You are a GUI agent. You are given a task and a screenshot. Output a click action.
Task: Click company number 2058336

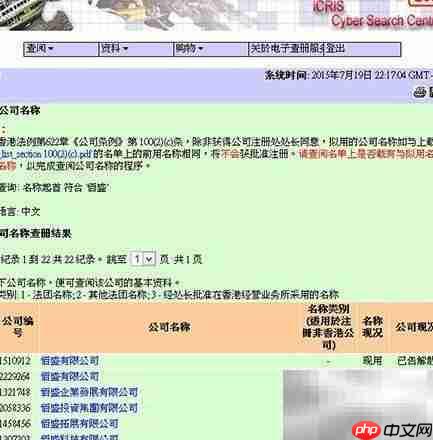[x=15, y=408]
